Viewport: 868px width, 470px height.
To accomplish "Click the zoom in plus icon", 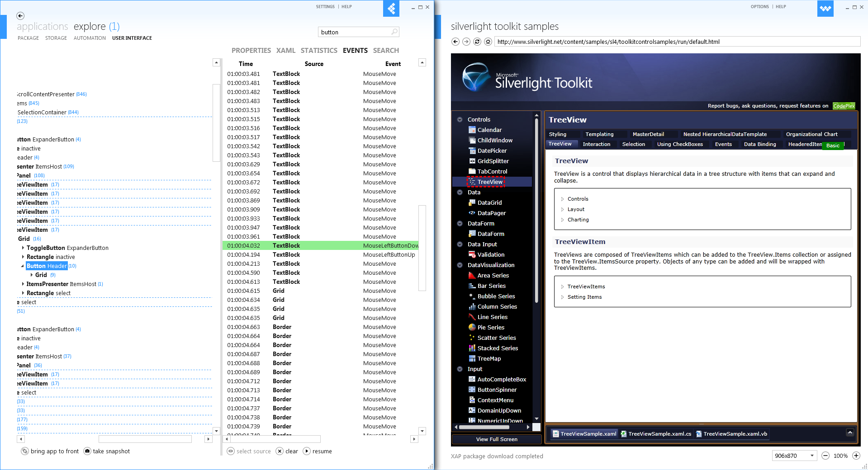I will coord(856,456).
